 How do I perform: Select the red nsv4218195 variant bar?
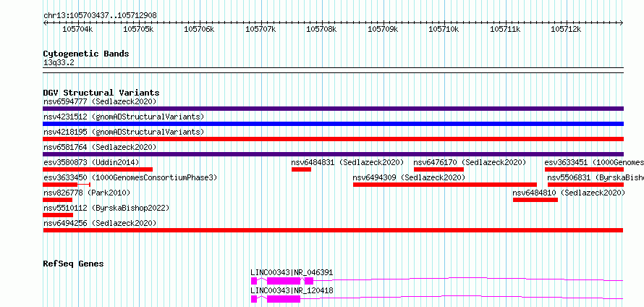click(333, 139)
